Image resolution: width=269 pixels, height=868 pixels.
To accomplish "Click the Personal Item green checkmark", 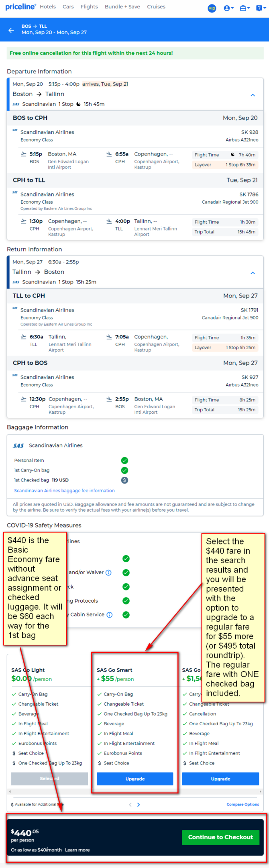I will 124,460.
